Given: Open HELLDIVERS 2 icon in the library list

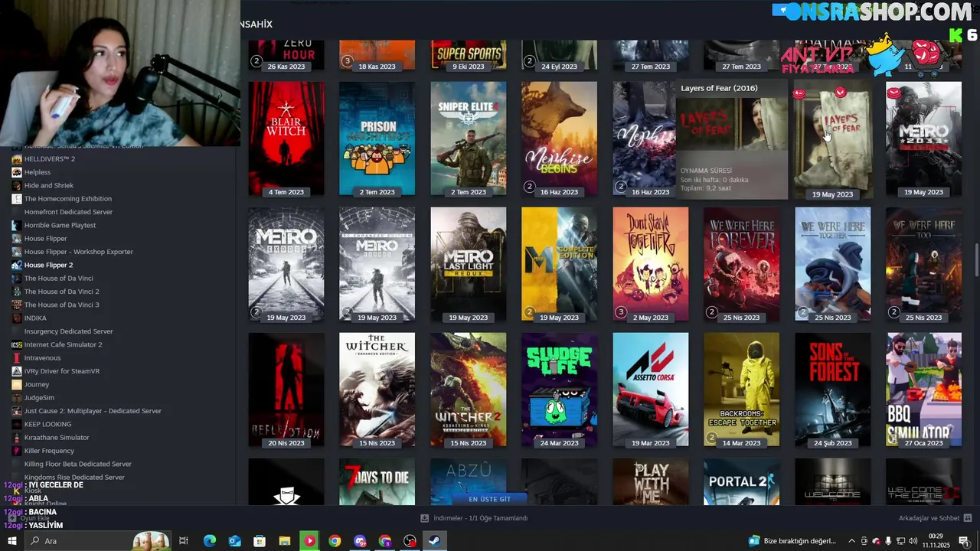Looking at the screenshot, I should [x=17, y=159].
